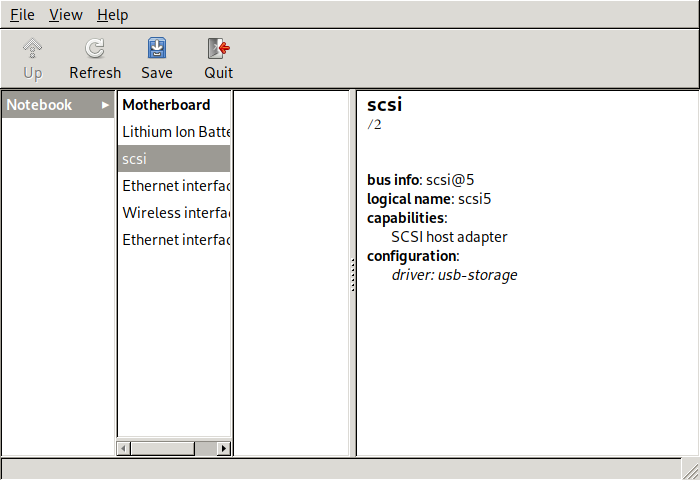Select the scsi device in list
Screen dimensions: 700x480
[x=174, y=159]
